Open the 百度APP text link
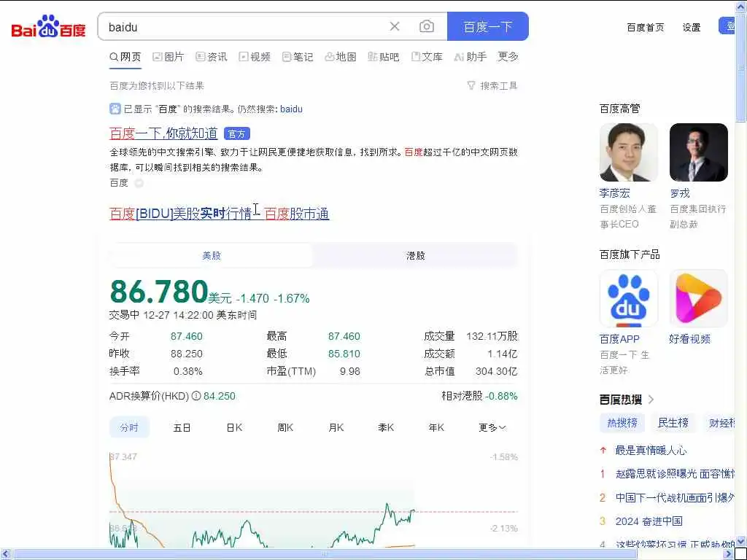The width and height of the screenshot is (747, 560). [619, 339]
